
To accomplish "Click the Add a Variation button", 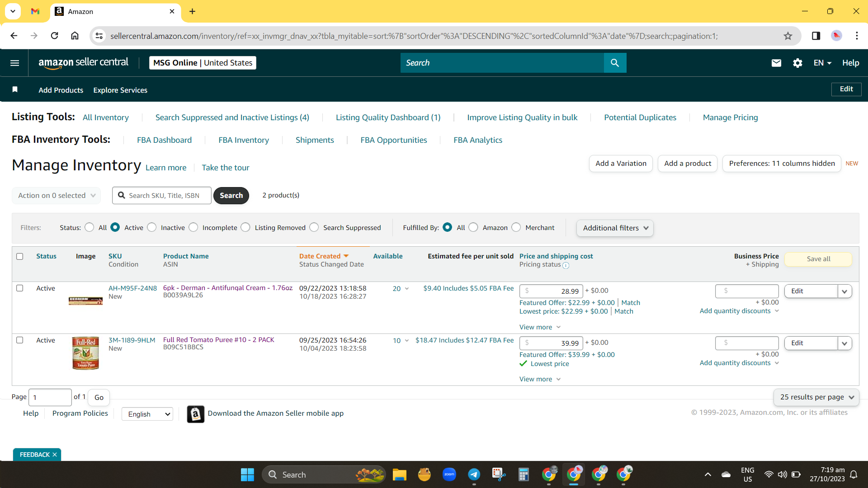I will coord(621,164).
